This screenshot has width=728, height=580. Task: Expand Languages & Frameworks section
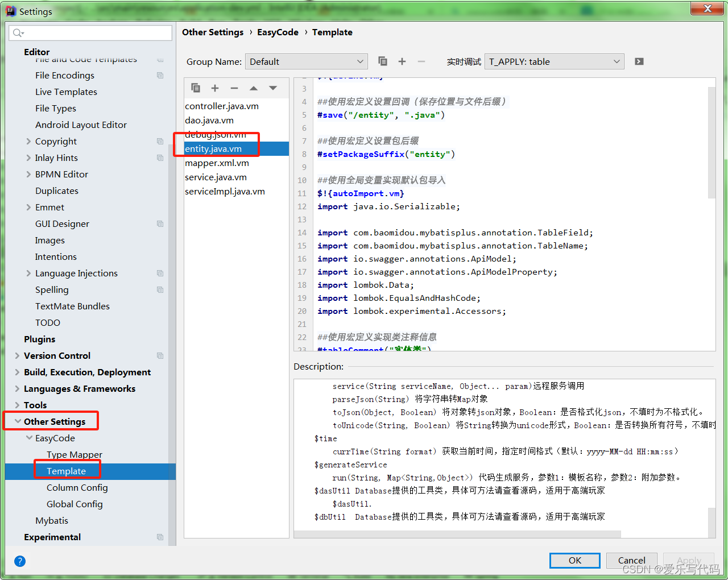17,388
